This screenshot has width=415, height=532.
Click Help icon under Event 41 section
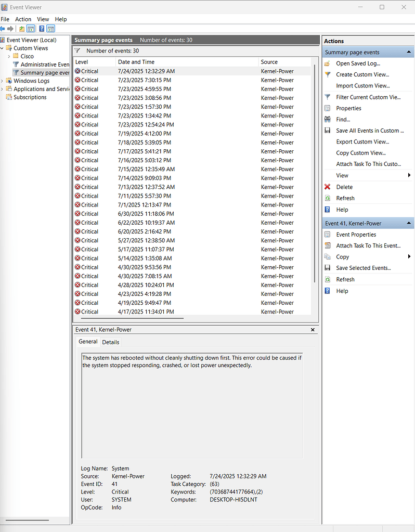(328, 291)
